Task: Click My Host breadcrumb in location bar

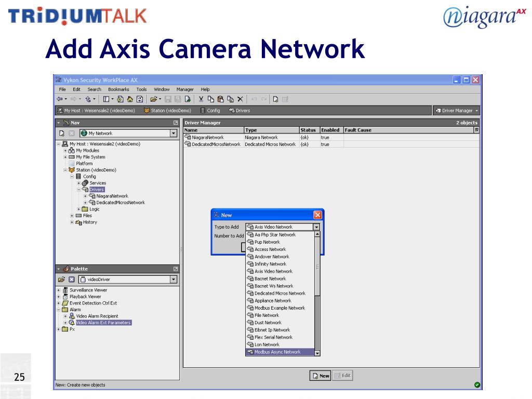Action: 96,110
